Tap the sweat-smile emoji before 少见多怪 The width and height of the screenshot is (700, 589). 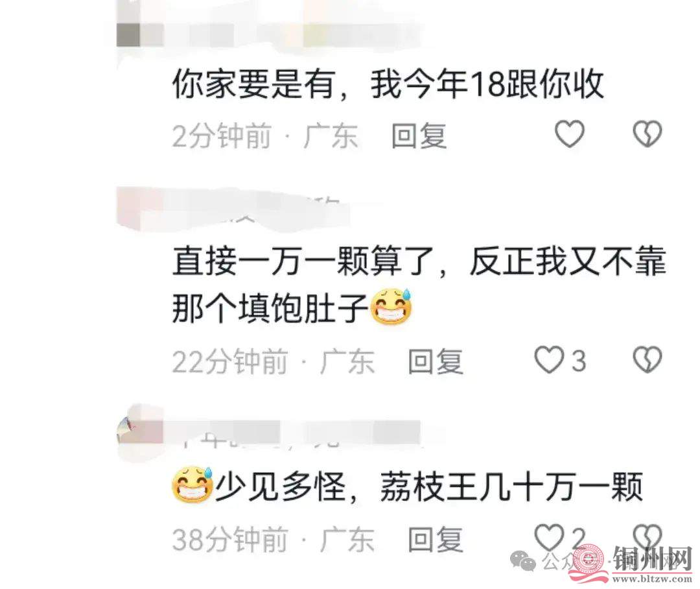tap(192, 485)
